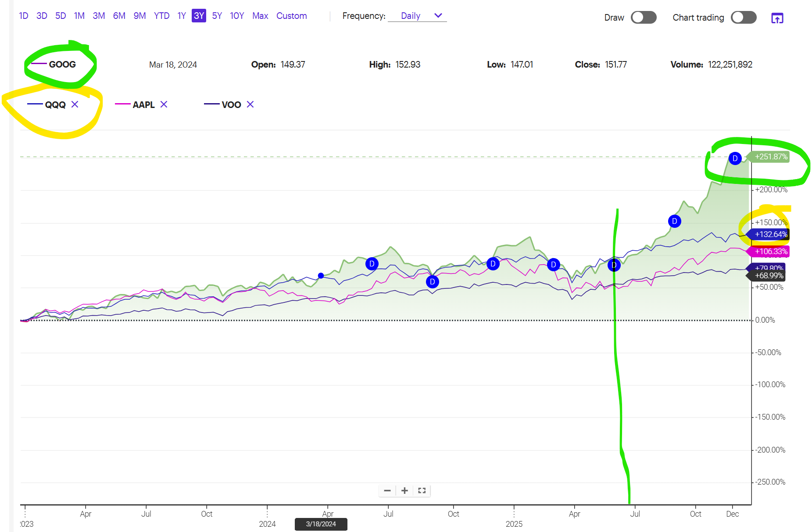This screenshot has width=812, height=532.
Task: Click the chart export icon
Action: pos(777,18)
